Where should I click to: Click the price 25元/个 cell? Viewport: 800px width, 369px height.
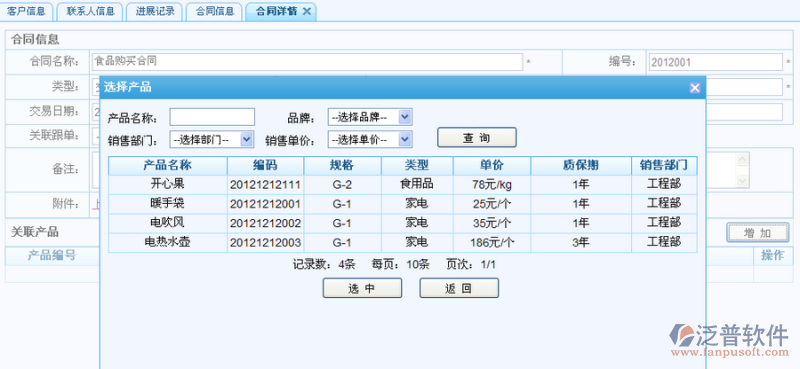coord(492,204)
